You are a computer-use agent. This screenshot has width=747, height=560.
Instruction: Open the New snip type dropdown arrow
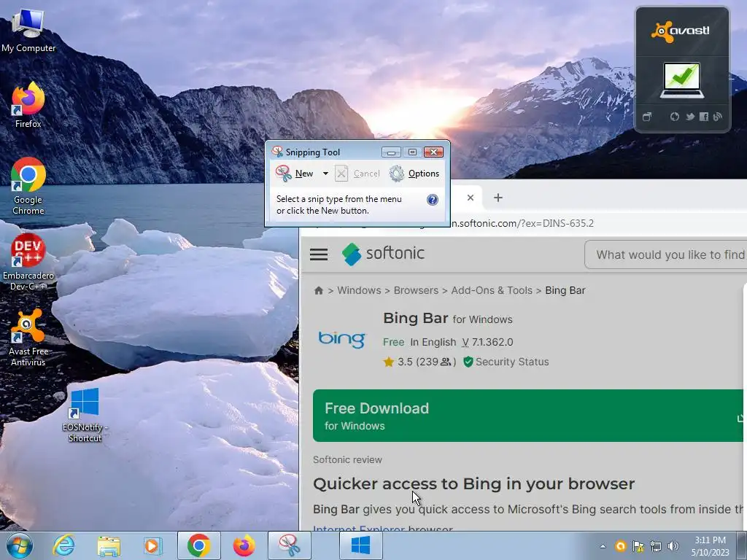pos(325,174)
